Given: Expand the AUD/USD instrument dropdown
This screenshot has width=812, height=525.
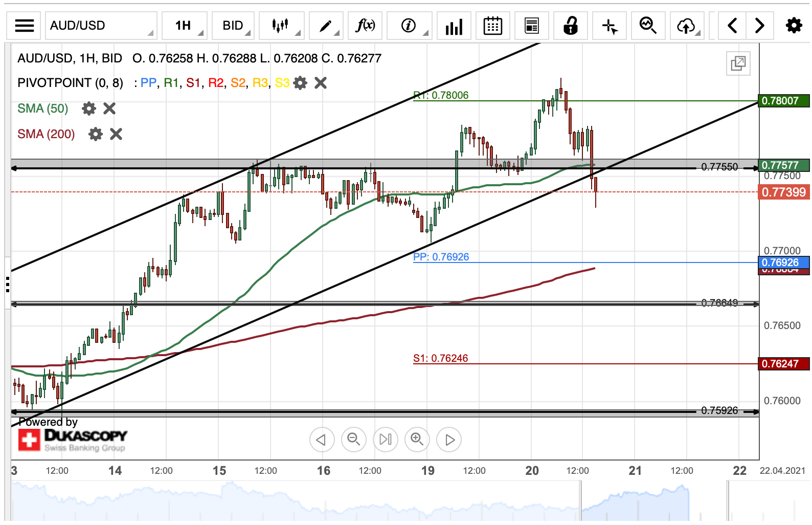Looking at the screenshot, I should click(101, 25).
